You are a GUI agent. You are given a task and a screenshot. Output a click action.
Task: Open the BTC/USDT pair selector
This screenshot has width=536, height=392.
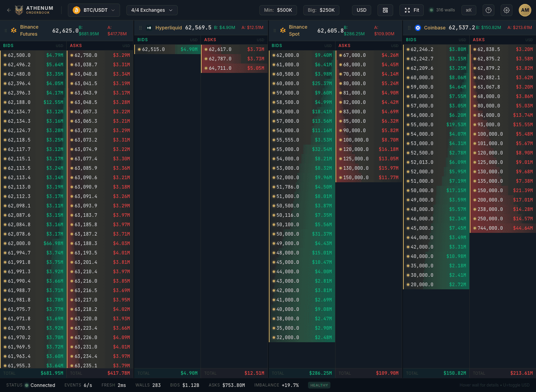click(x=94, y=10)
